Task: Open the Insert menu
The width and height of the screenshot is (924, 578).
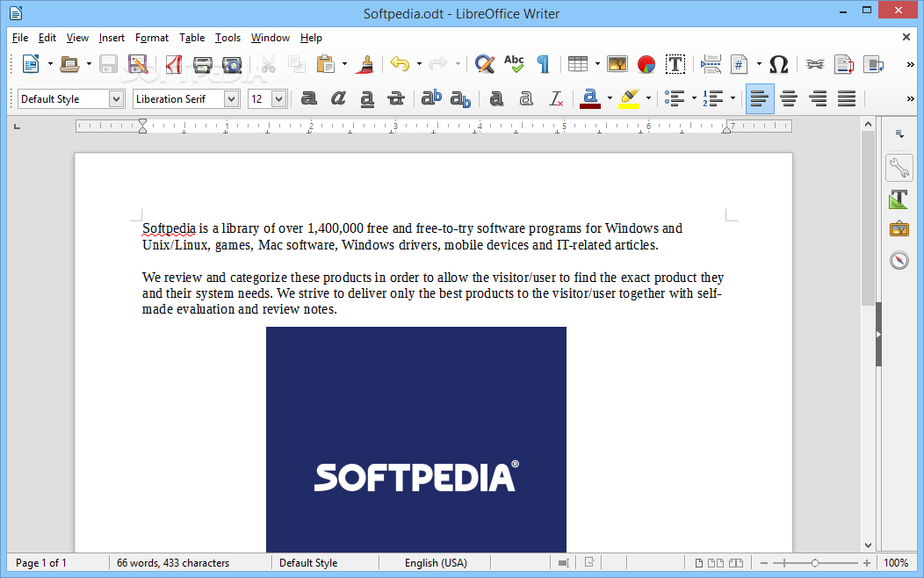Action: pos(112,38)
